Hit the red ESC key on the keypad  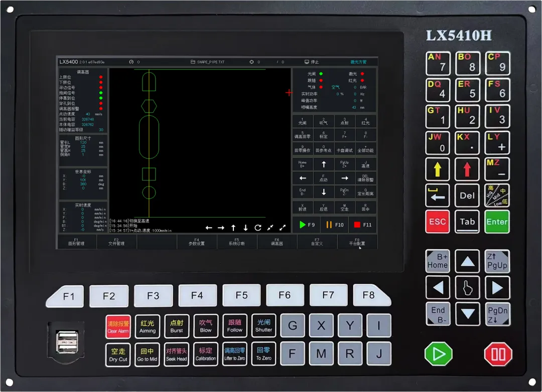[437, 222]
